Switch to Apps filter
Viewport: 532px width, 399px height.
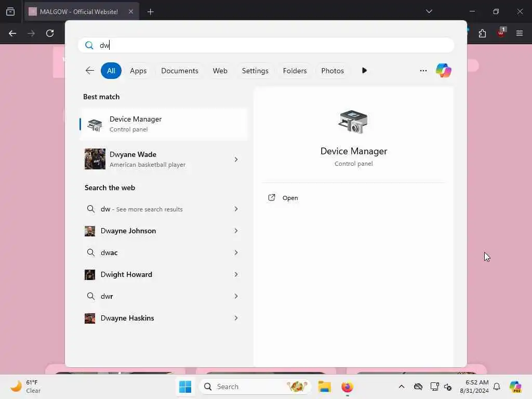click(x=138, y=71)
